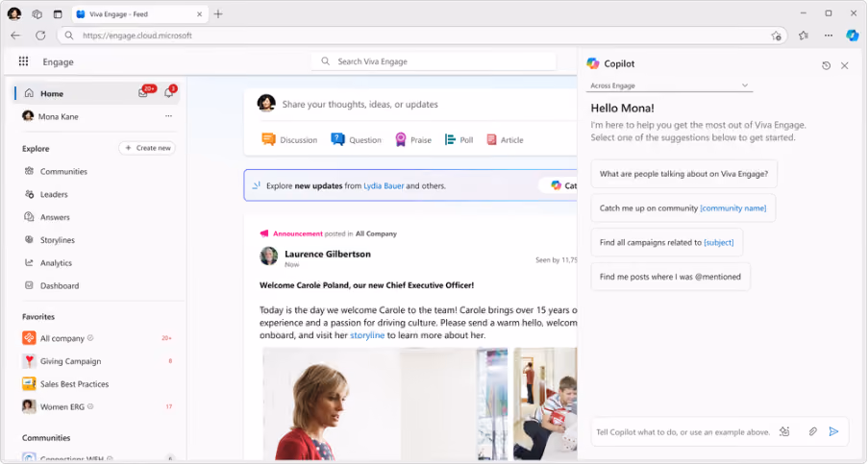This screenshot has height=464, width=868.
Task: Open browser favorites star icon
Action: click(x=804, y=36)
